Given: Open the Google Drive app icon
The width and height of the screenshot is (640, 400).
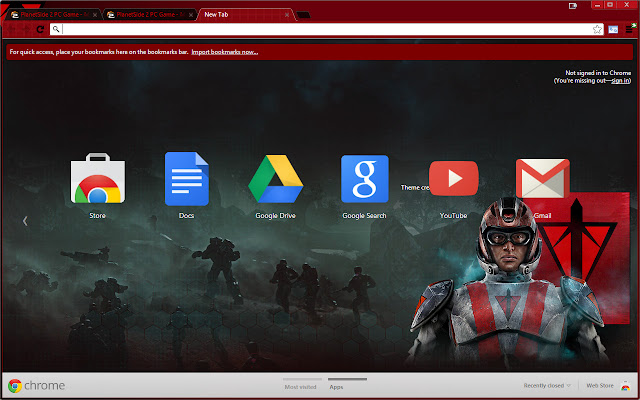Looking at the screenshot, I should click(x=276, y=178).
